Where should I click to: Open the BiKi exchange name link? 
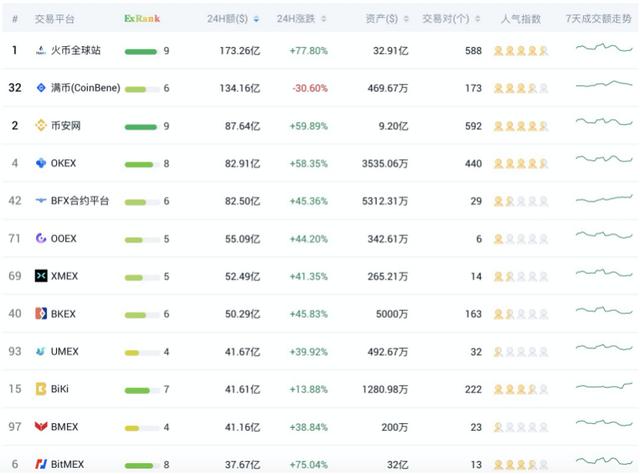click(60, 389)
